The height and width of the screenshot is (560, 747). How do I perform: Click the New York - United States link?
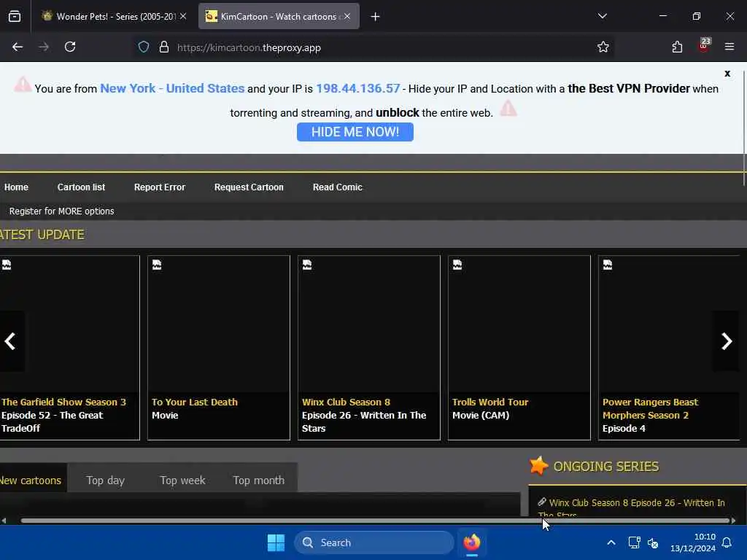[x=172, y=88]
